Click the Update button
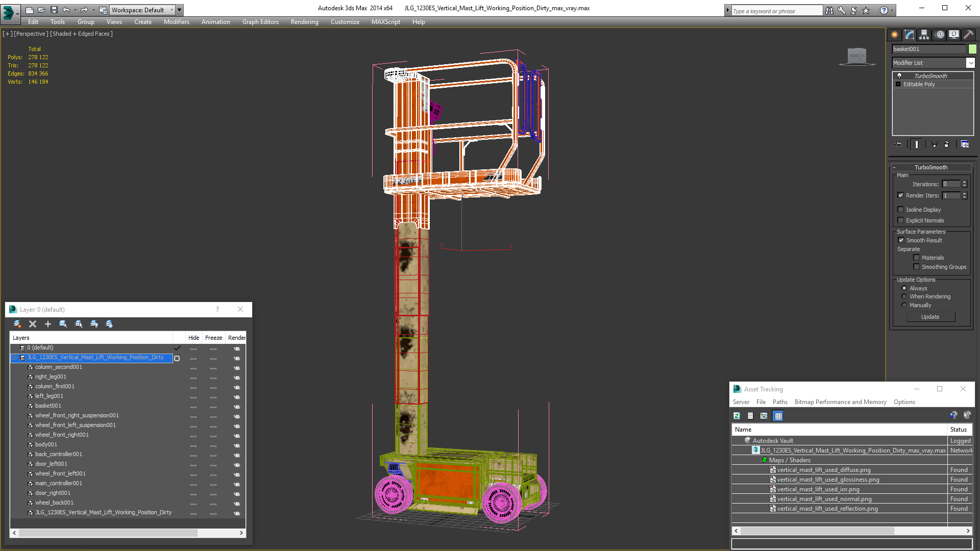Image resolution: width=980 pixels, height=551 pixels. point(930,317)
